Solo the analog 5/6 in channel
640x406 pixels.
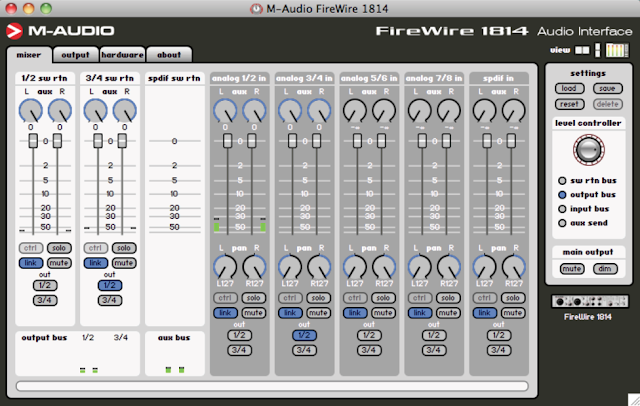pyautogui.click(x=383, y=298)
